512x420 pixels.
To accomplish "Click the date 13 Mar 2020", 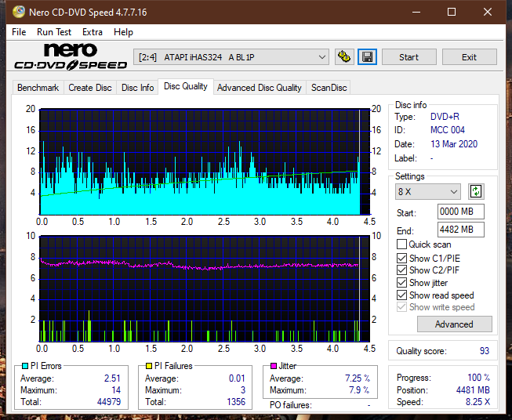I will [454, 144].
